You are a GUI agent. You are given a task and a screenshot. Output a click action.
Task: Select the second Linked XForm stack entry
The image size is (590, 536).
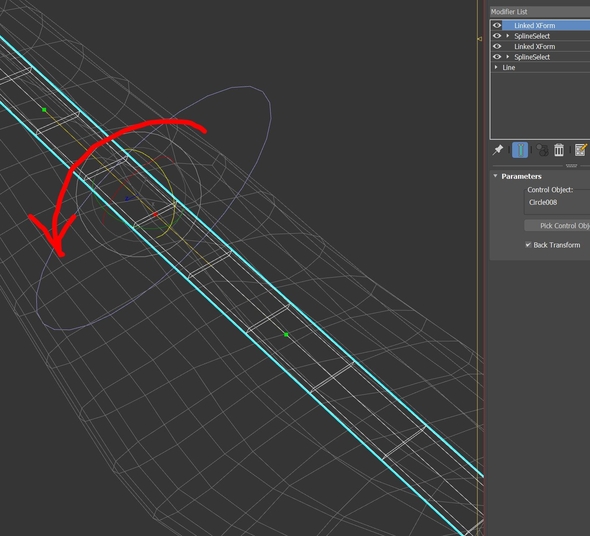[x=534, y=46]
